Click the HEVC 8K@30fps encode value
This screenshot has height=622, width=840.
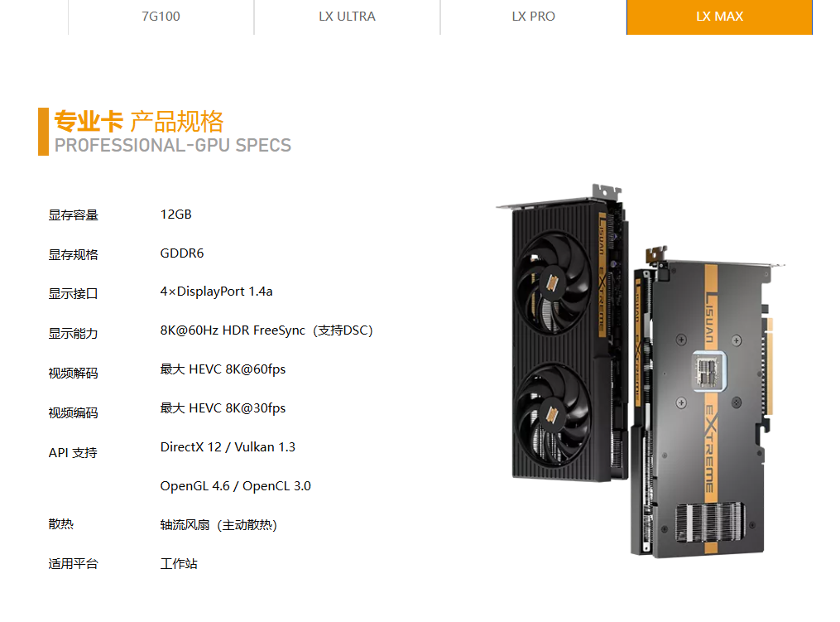[223, 408]
